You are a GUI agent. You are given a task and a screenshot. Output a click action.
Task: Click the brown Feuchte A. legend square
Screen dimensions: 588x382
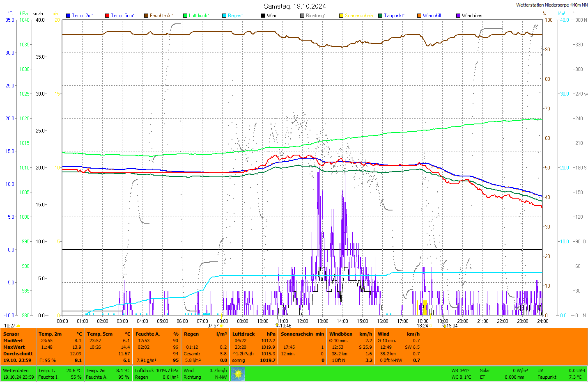[146, 16]
